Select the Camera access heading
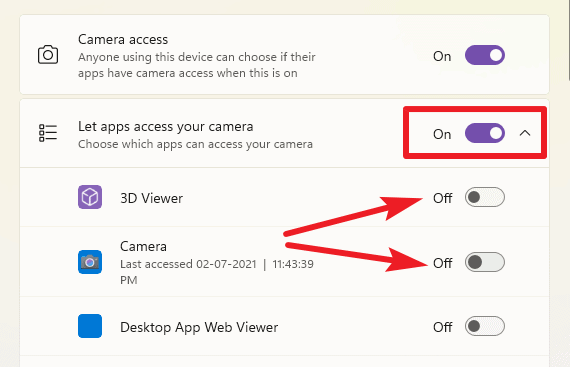Image resolution: width=570 pixels, height=367 pixels. (x=123, y=39)
